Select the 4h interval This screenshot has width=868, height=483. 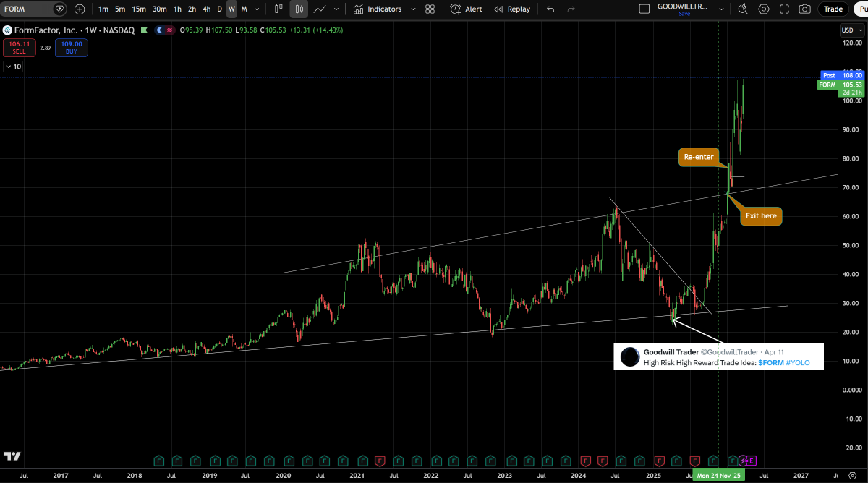pyautogui.click(x=206, y=9)
